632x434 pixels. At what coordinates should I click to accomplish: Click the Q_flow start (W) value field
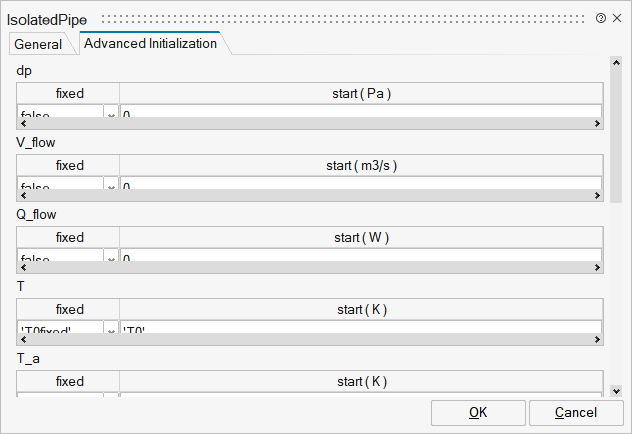[361, 255]
